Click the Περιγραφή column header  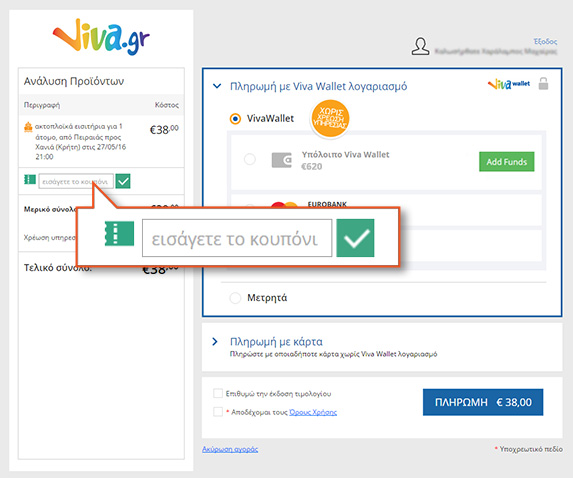(42, 105)
